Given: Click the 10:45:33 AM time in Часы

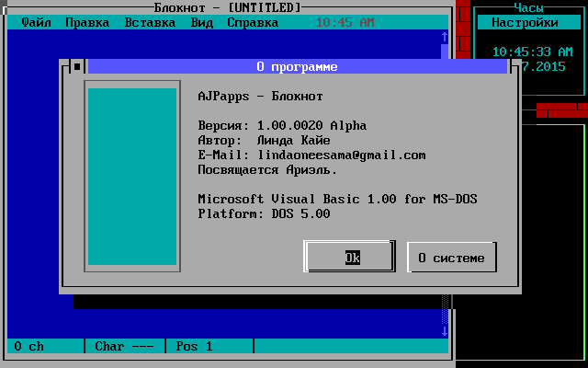Looking at the screenshot, I should point(533,52).
